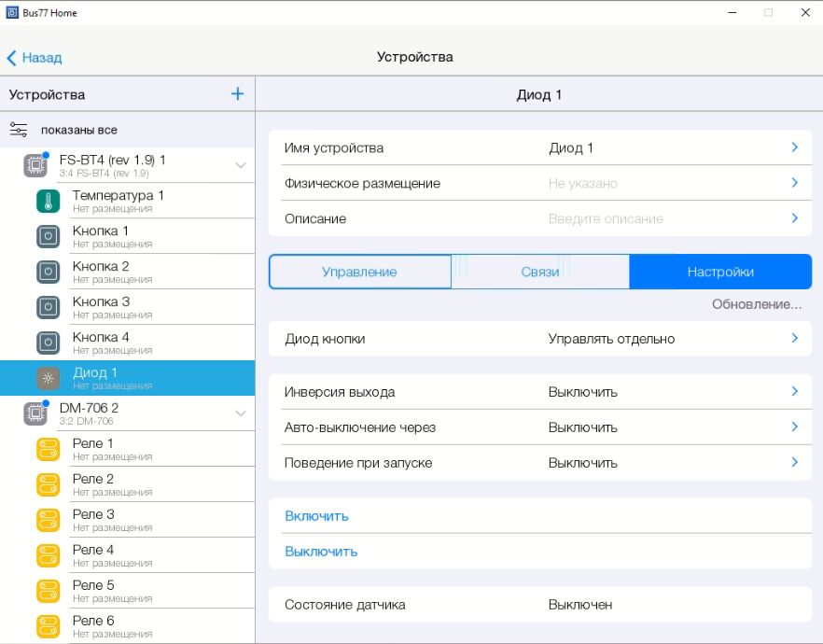Switch to the Связи tab
The image size is (823, 644).
point(539,272)
